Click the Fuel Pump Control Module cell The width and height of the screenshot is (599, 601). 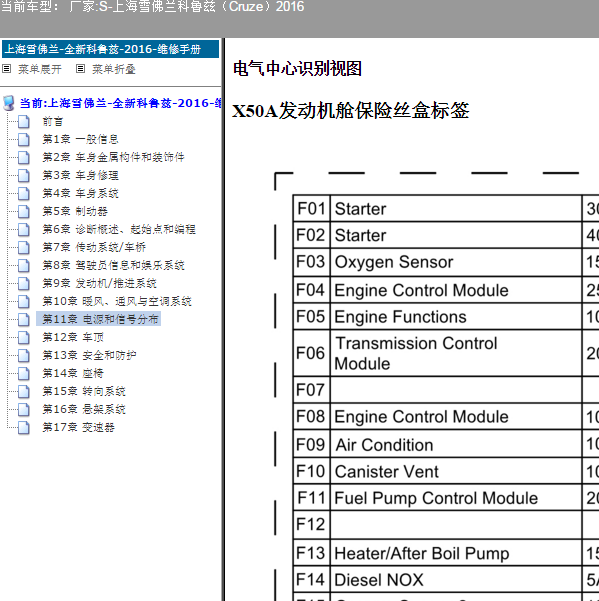click(x=456, y=498)
